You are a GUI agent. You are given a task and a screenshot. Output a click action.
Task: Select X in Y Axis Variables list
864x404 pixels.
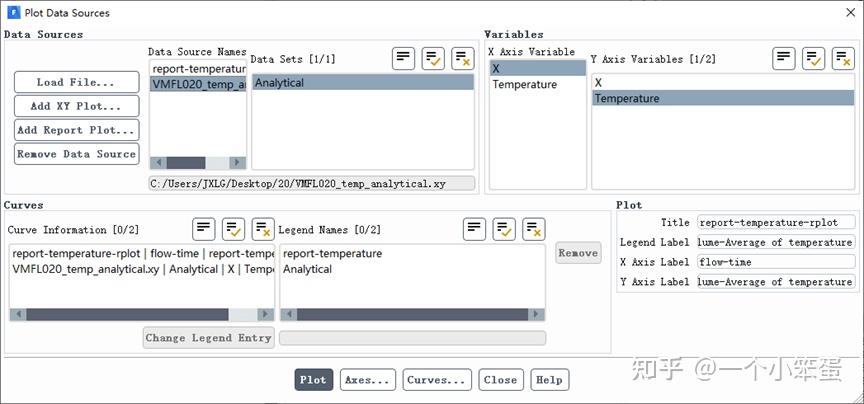coord(599,82)
